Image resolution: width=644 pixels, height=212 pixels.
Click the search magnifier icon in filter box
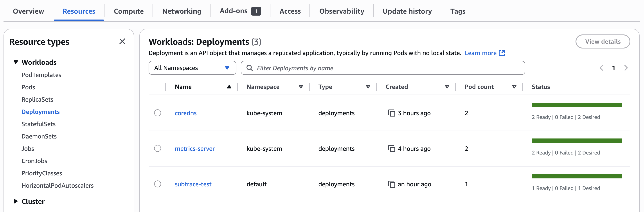[x=250, y=68]
